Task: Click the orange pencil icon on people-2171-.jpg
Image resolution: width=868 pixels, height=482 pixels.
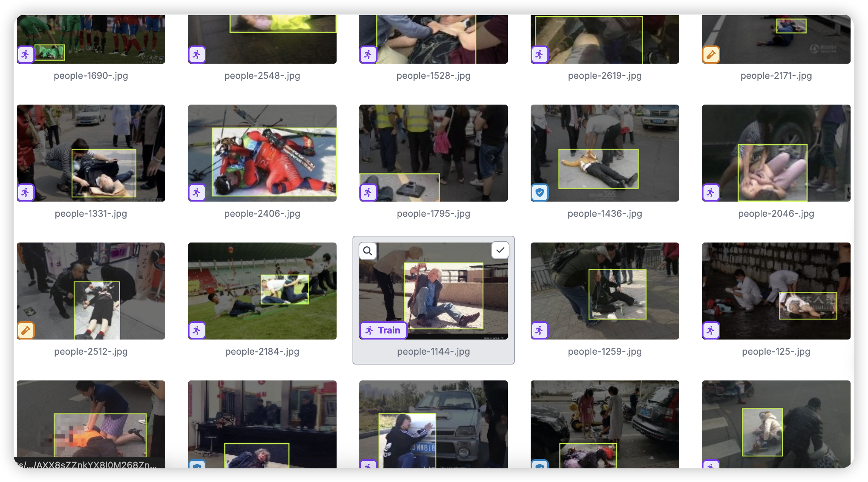Action: pyautogui.click(x=711, y=55)
